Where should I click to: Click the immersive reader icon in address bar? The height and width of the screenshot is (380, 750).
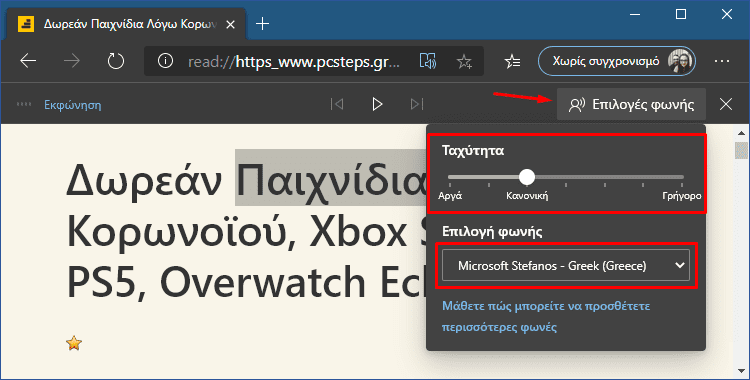point(428,61)
